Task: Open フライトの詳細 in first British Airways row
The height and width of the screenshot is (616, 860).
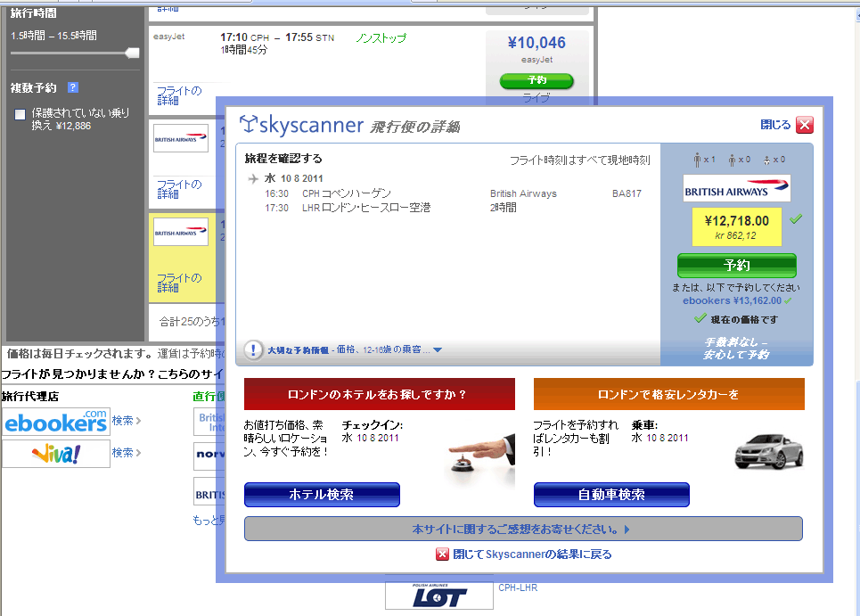Action: pos(179,189)
